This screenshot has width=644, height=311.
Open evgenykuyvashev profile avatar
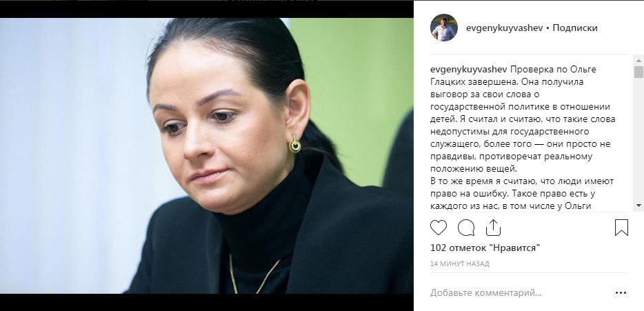click(443, 28)
